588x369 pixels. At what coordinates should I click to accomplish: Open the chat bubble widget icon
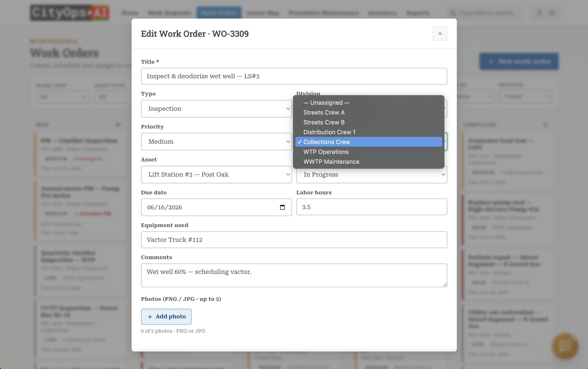tap(565, 346)
